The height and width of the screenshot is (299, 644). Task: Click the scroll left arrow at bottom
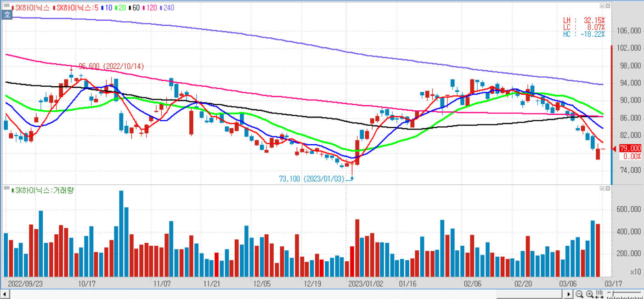tap(5, 294)
